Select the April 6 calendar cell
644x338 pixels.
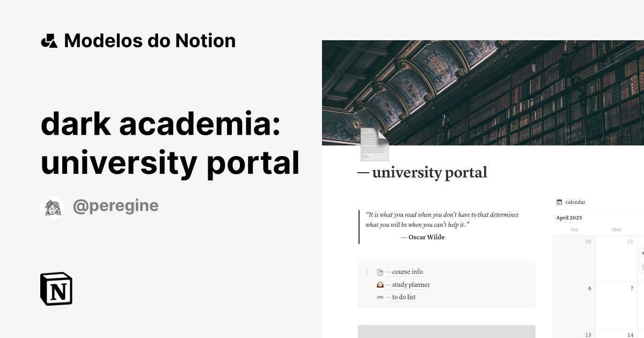[x=574, y=306]
